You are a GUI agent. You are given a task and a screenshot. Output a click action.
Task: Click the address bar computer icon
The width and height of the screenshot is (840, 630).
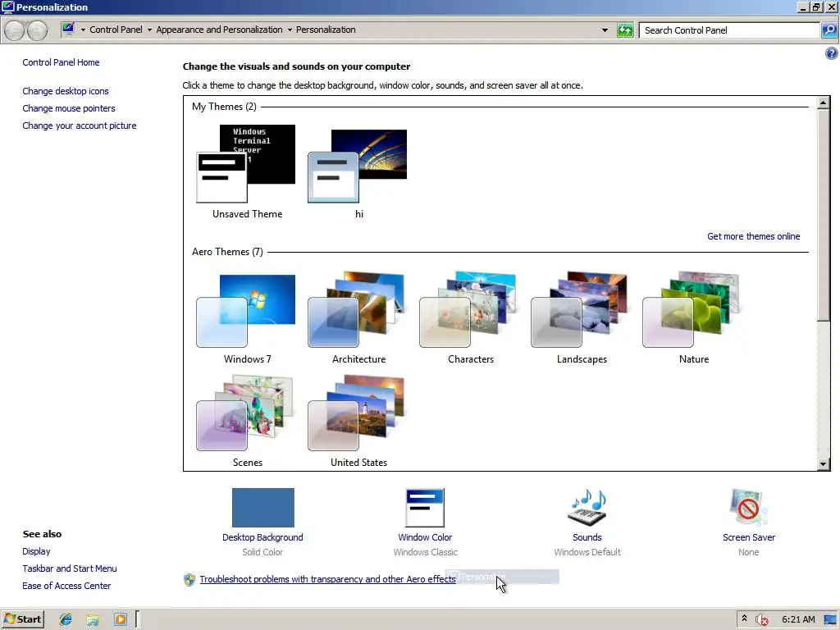tap(68, 30)
